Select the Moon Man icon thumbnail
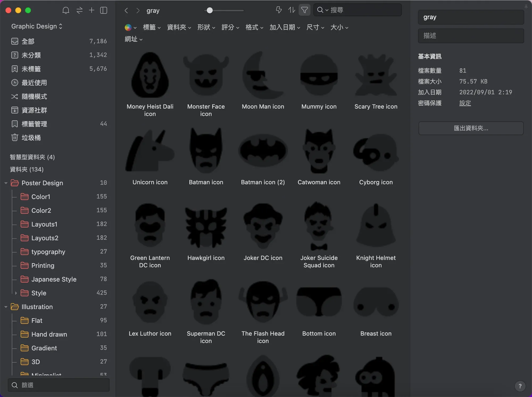The height and width of the screenshot is (397, 532). (263, 75)
